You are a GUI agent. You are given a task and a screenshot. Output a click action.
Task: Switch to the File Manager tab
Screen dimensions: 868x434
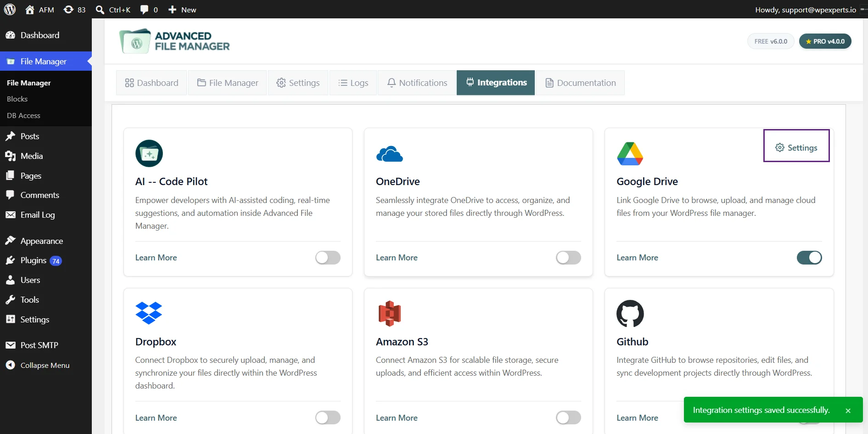click(228, 83)
